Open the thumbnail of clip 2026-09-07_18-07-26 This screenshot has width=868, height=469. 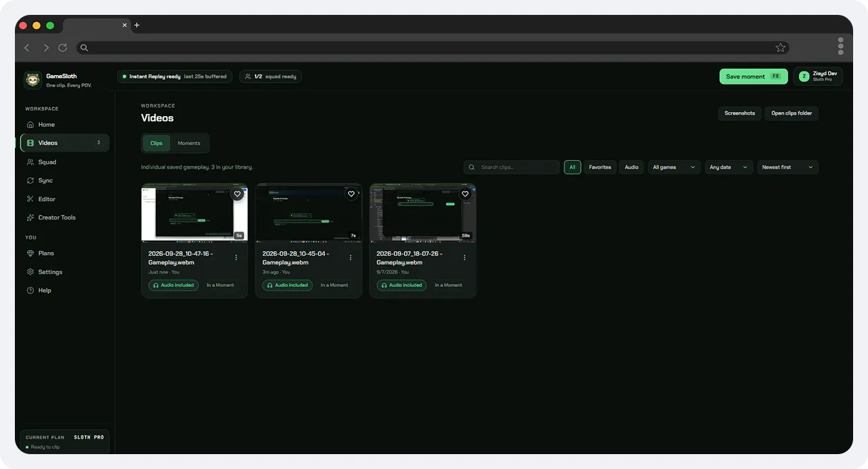423,213
